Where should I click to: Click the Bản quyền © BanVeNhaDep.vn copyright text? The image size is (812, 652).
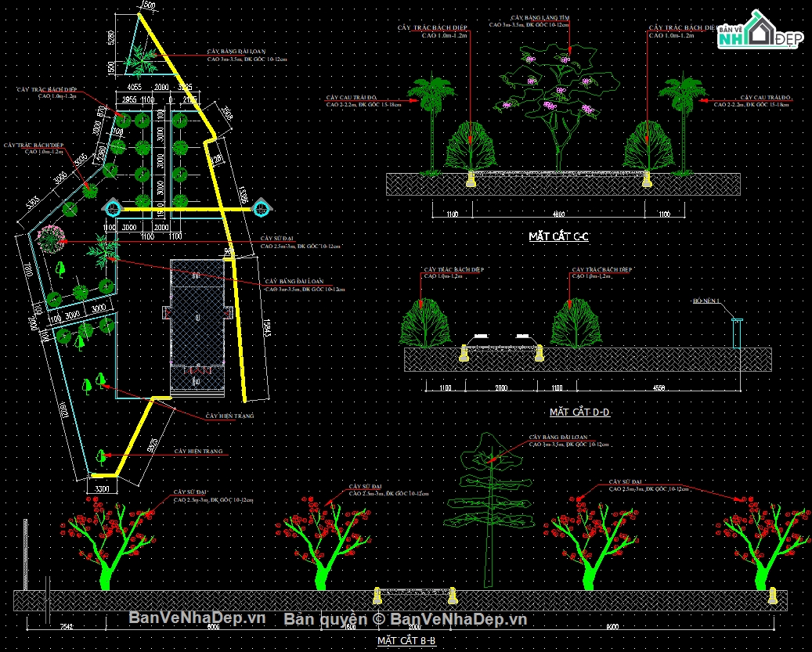tap(406, 619)
